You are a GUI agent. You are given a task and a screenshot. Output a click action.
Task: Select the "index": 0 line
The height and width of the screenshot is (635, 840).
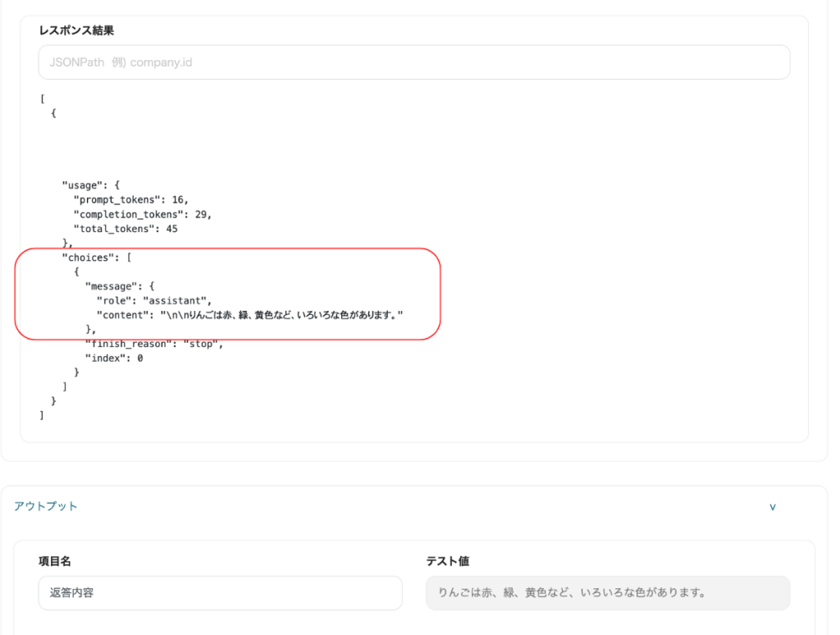[114, 358]
